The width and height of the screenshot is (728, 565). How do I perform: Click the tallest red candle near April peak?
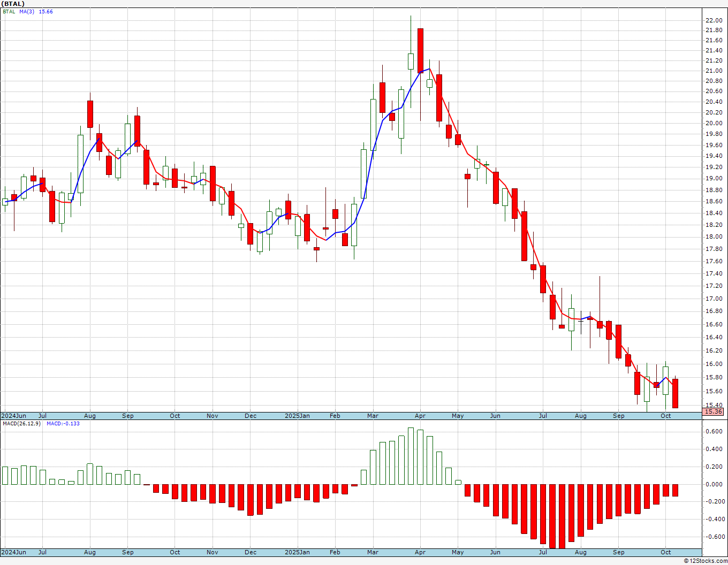coord(420,50)
